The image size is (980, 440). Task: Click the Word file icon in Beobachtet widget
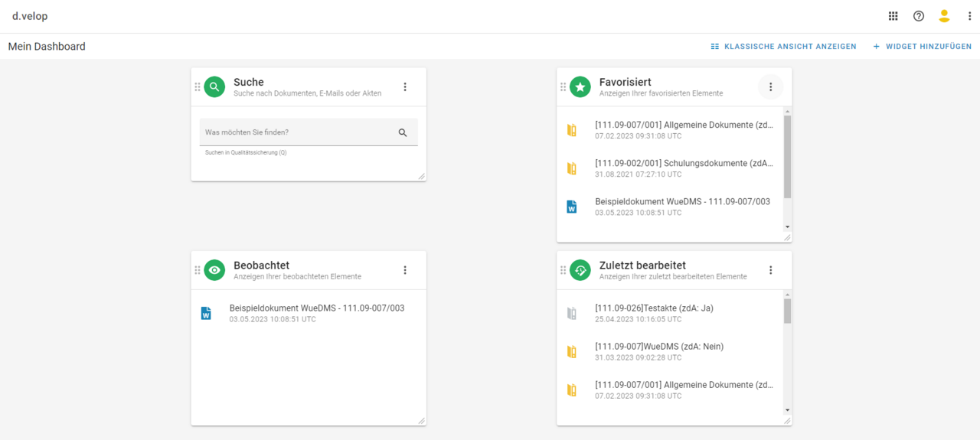206,313
